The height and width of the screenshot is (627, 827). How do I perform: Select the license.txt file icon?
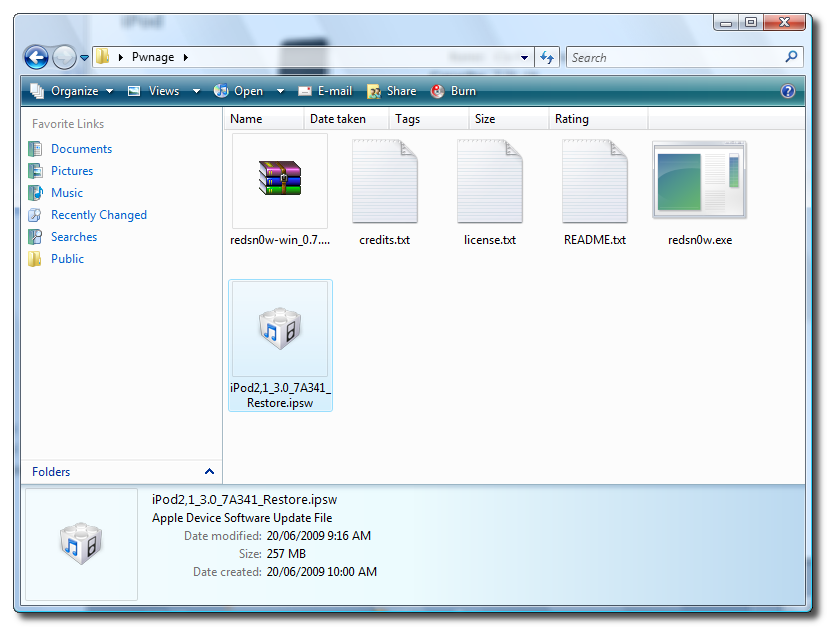(x=489, y=181)
